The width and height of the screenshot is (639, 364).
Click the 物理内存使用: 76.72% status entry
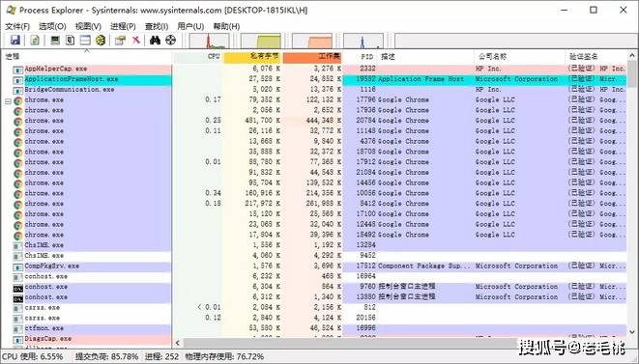tap(224, 357)
